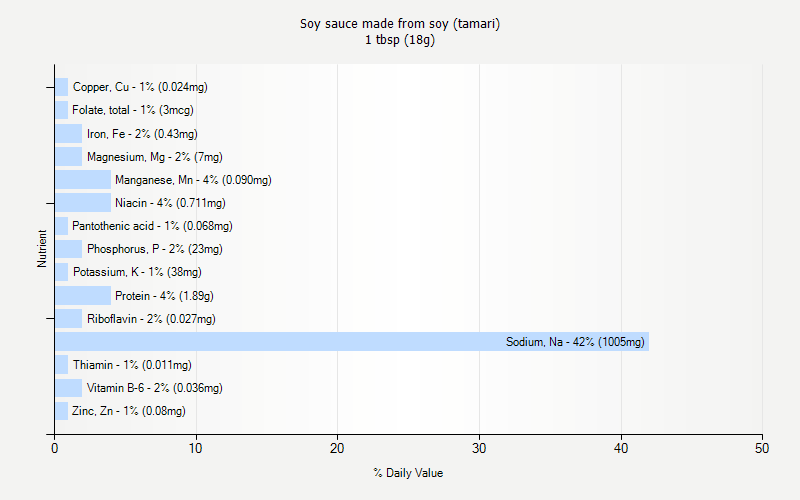The image size is (800, 500).
Task: Click the Niacin - 4% (0.711mg) label
Action: pyautogui.click(x=170, y=203)
